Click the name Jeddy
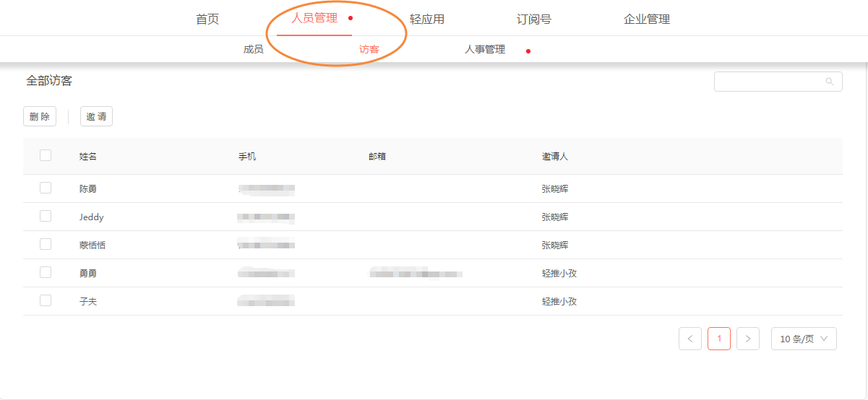Viewport: 868px width, 400px height. coord(92,217)
